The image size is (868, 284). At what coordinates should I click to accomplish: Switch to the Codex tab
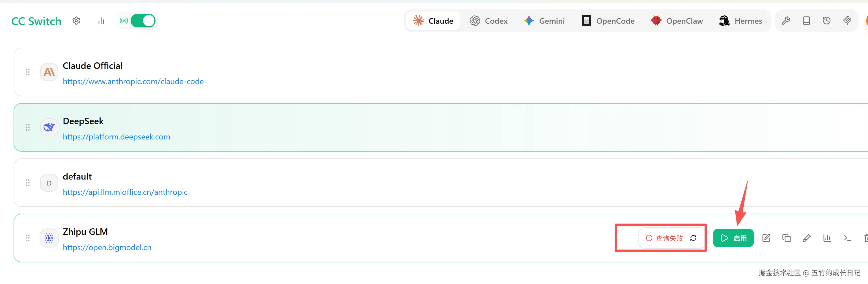point(489,21)
